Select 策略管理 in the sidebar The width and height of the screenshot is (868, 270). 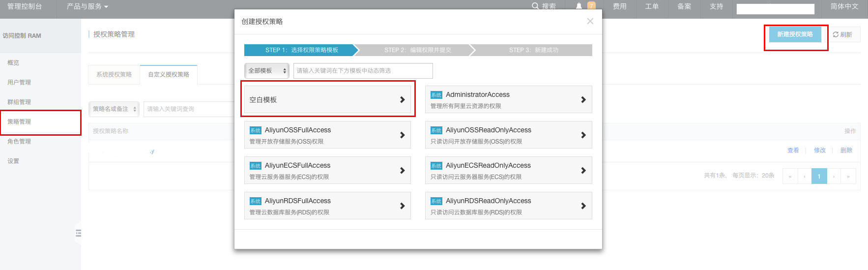pyautogui.click(x=19, y=122)
